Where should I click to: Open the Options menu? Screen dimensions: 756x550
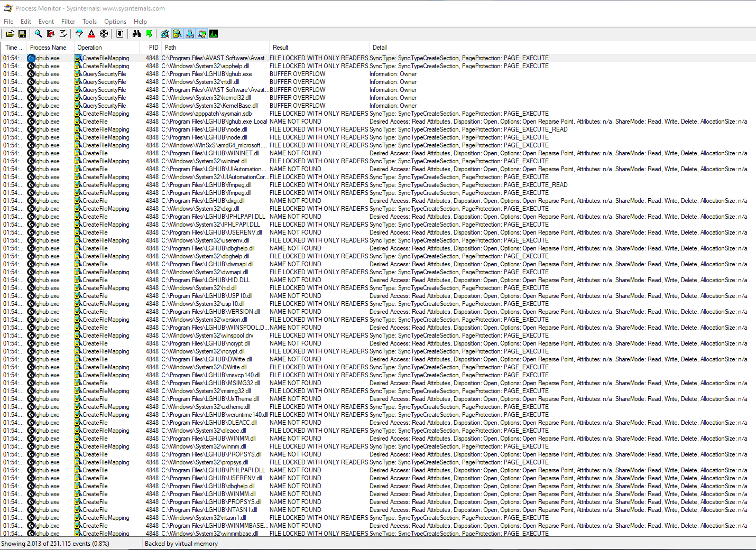click(115, 22)
